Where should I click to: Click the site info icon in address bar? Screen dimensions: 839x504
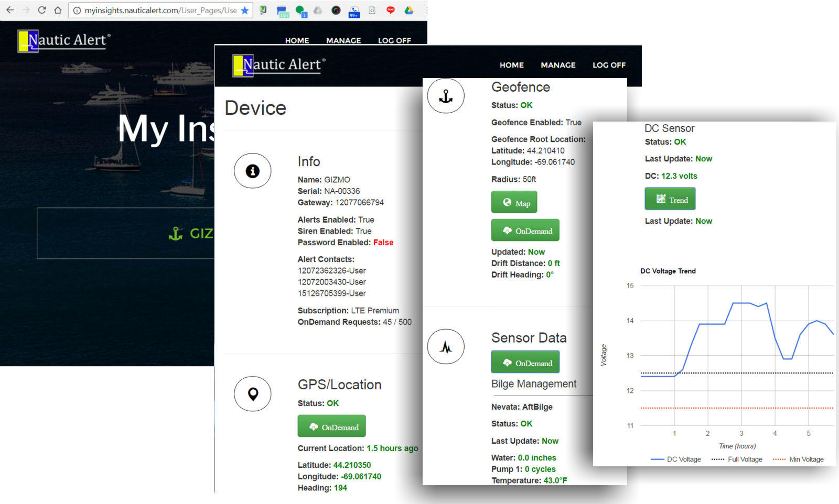[x=77, y=10]
